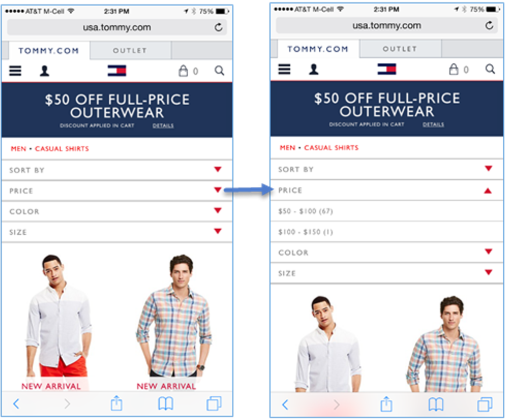
Task: Click CASUAL SHIRTS breadcrumb in left phone
Action: coord(62,149)
